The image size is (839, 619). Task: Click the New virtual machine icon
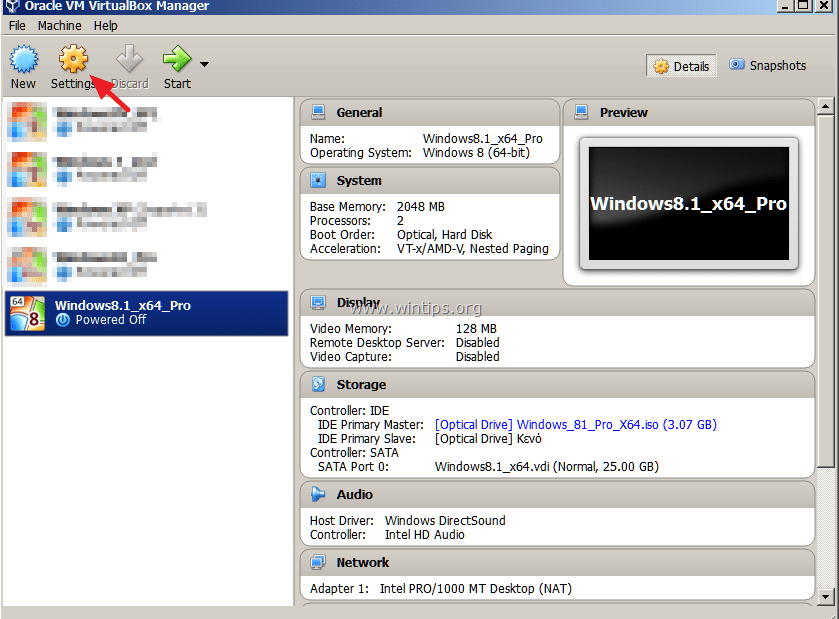click(24, 59)
